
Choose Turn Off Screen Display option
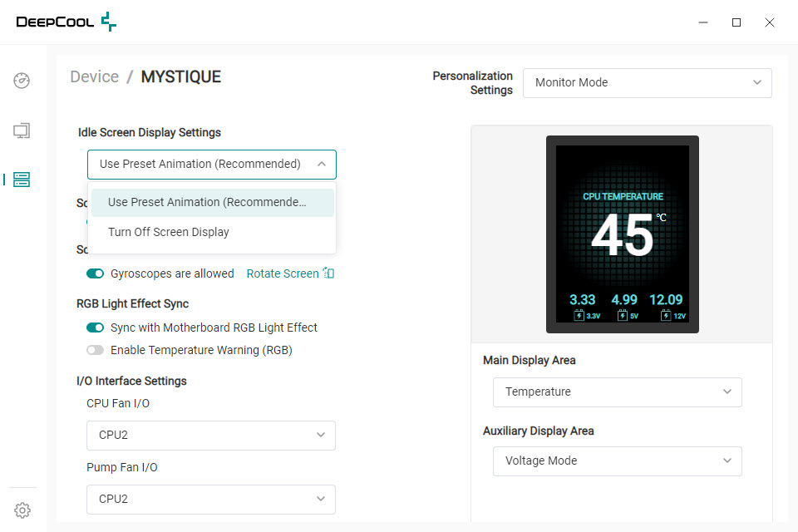point(213,232)
